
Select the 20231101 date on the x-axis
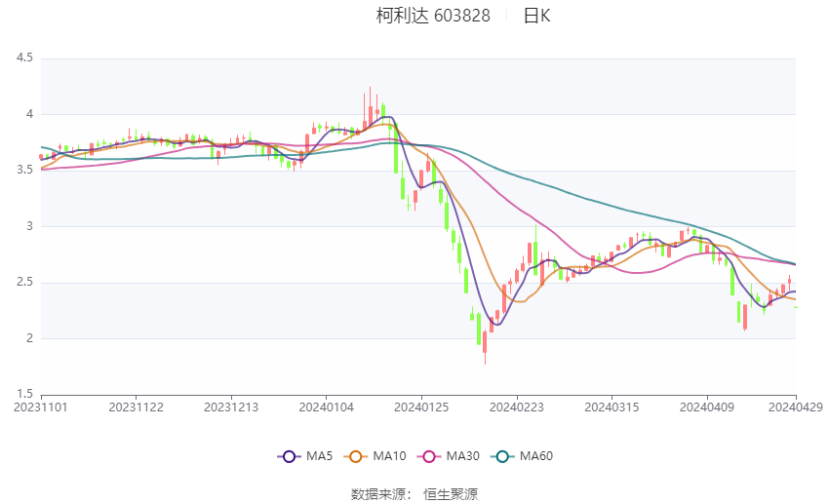pyautogui.click(x=41, y=406)
